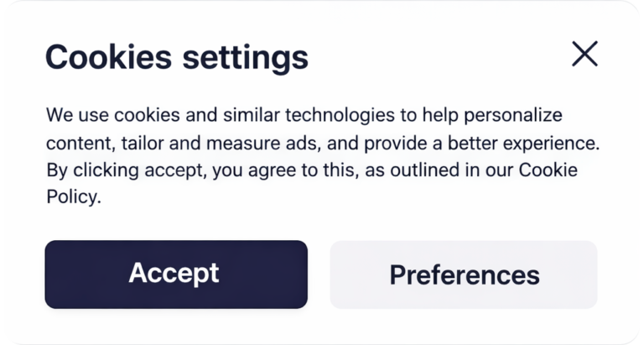Agree to cookie usage via Accept
Image resolution: width=644 pixels, height=345 pixels.
(x=176, y=274)
